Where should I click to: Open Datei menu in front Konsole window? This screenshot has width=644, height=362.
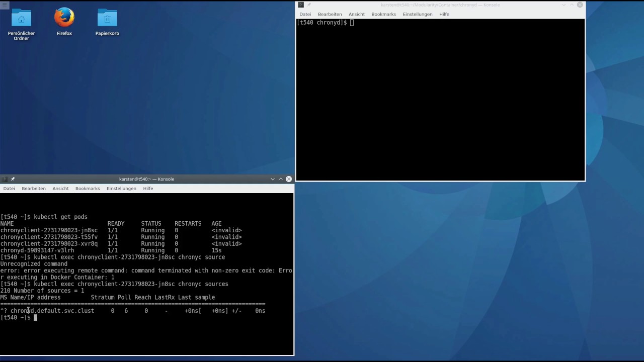coord(9,189)
